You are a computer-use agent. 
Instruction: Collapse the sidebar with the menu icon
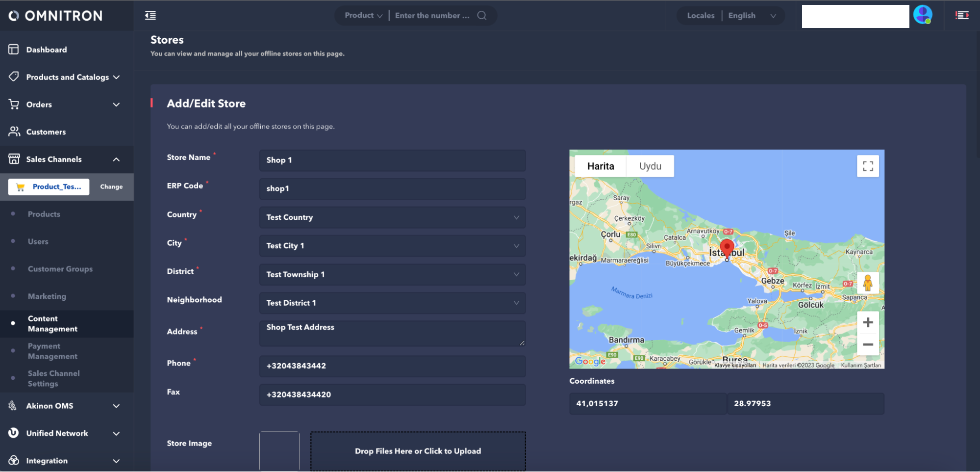pyautogui.click(x=151, y=16)
